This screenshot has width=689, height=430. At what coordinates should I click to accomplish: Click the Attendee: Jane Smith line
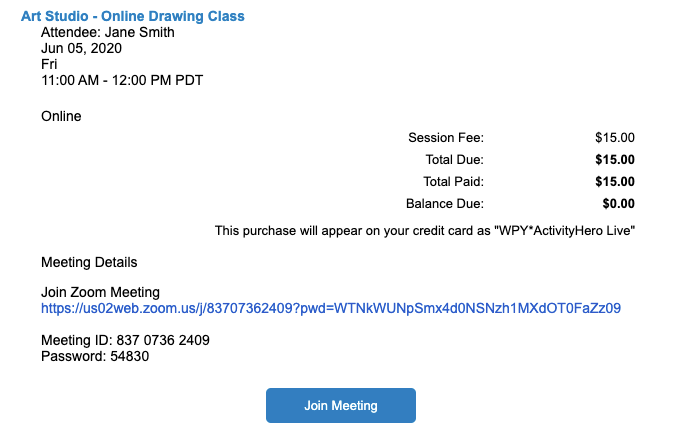point(108,33)
